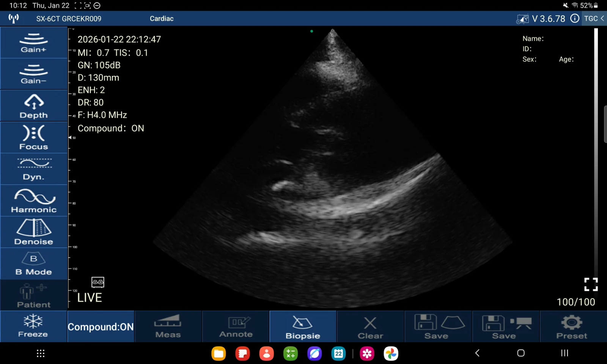Open the recent apps overview

(565, 353)
